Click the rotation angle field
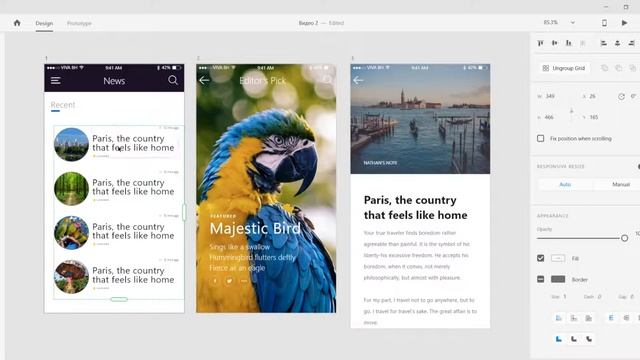 pos(634,96)
